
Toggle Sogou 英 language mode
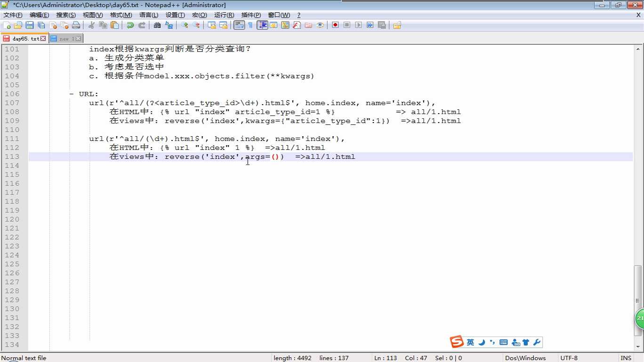coord(470,342)
